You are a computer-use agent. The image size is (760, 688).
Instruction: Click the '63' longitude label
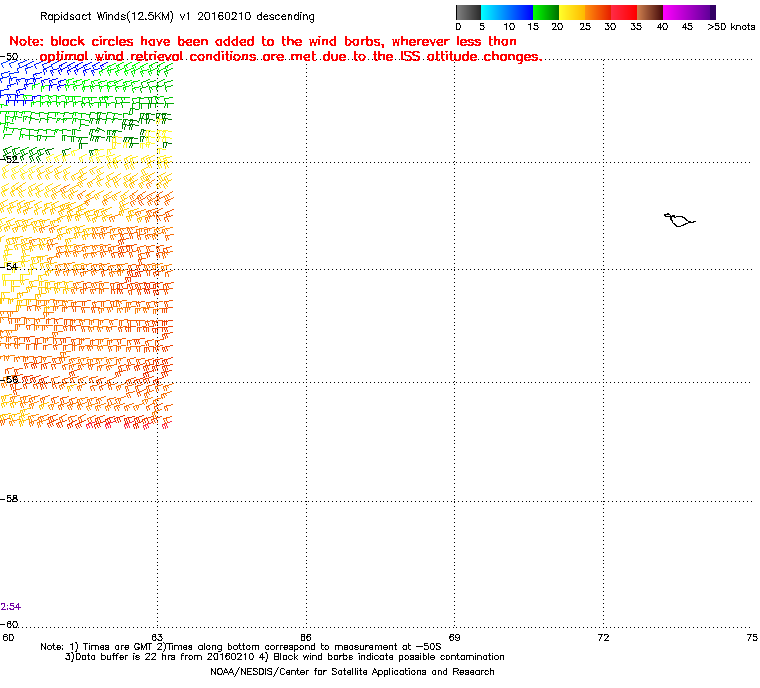click(157, 637)
